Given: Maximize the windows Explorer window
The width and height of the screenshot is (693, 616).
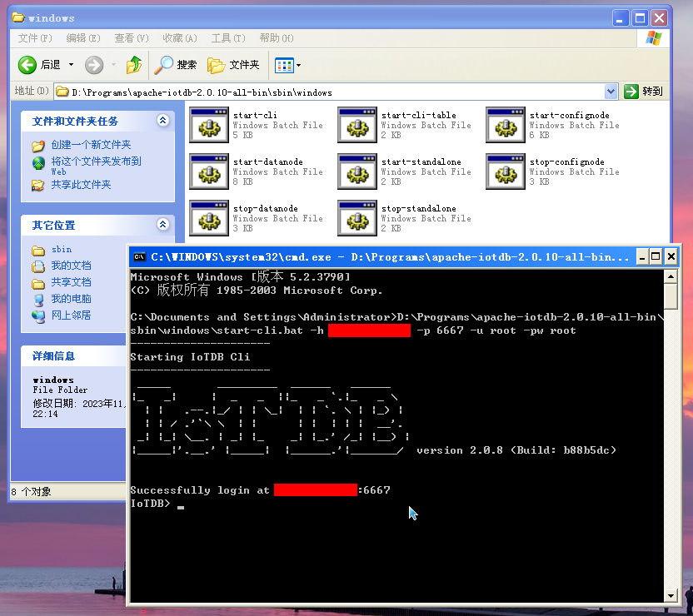Looking at the screenshot, I should 640,18.
